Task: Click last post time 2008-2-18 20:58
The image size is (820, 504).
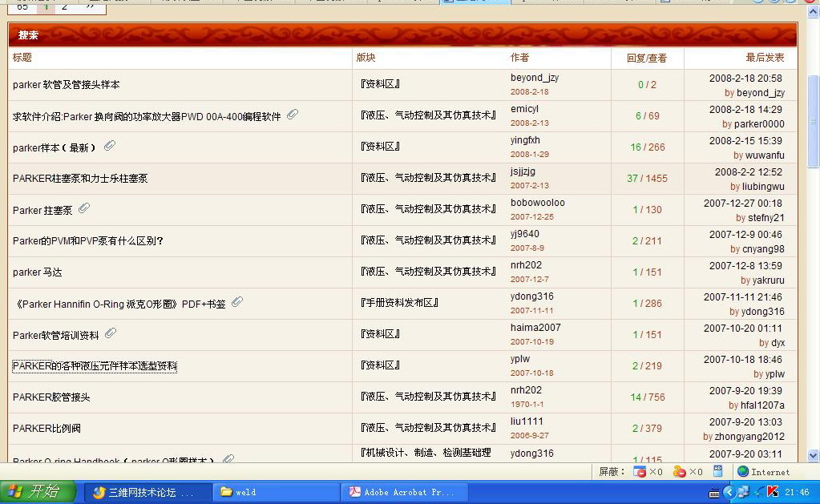Action: (745, 79)
